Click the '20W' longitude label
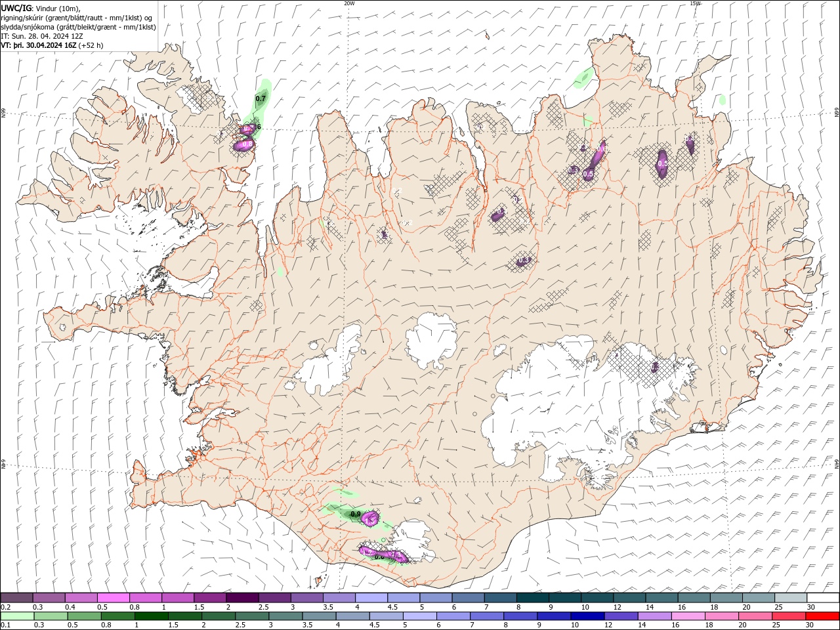Image resolution: width=840 pixels, height=630 pixels. 349,3
